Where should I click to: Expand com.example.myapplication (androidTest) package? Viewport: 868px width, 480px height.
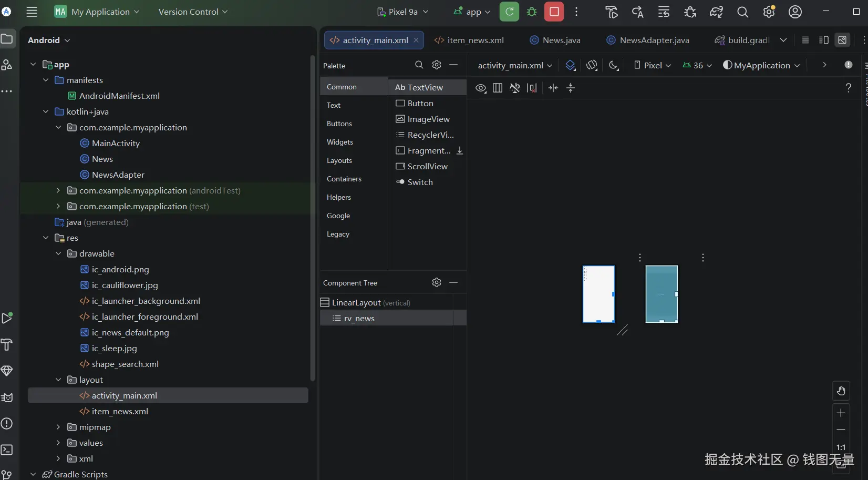58,190
